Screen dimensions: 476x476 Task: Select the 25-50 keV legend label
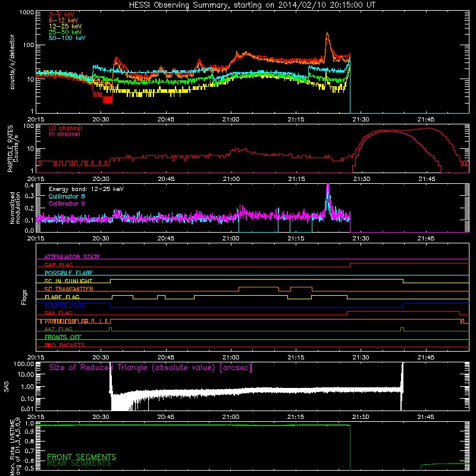pyautogui.click(x=65, y=32)
